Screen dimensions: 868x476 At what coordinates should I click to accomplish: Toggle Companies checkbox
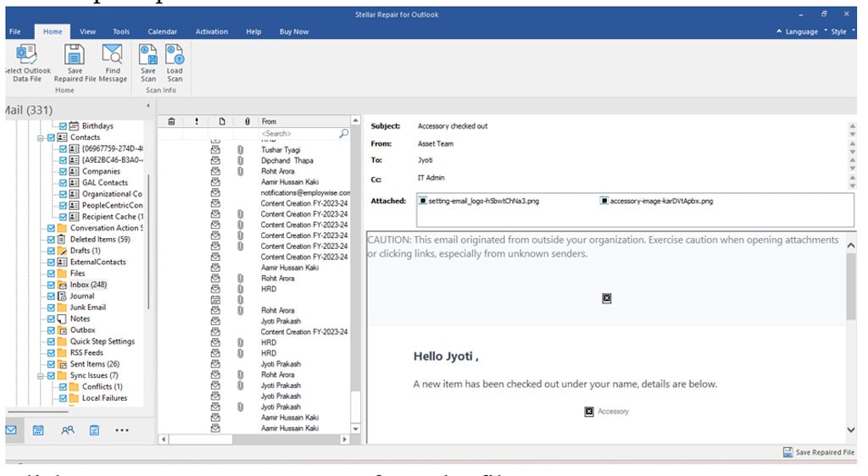point(63,171)
